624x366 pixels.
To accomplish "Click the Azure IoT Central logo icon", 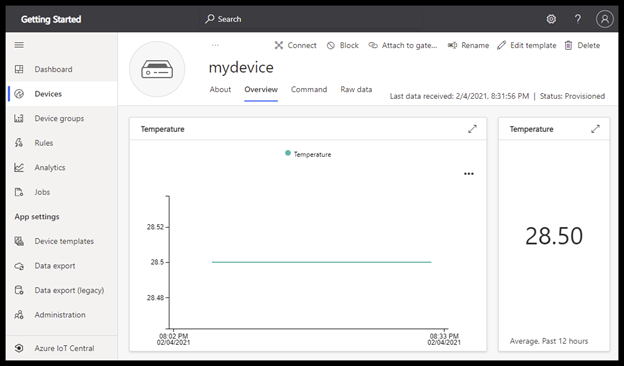I will coord(19,348).
